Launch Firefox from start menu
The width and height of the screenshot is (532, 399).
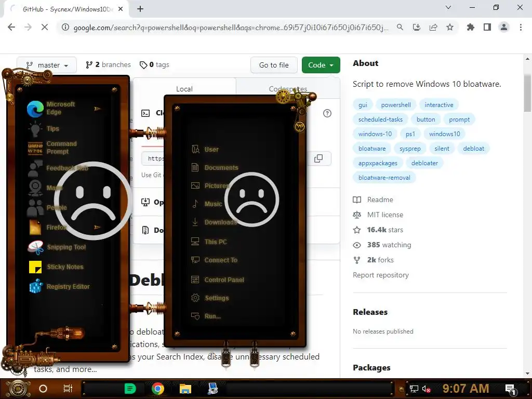pyautogui.click(x=47, y=228)
